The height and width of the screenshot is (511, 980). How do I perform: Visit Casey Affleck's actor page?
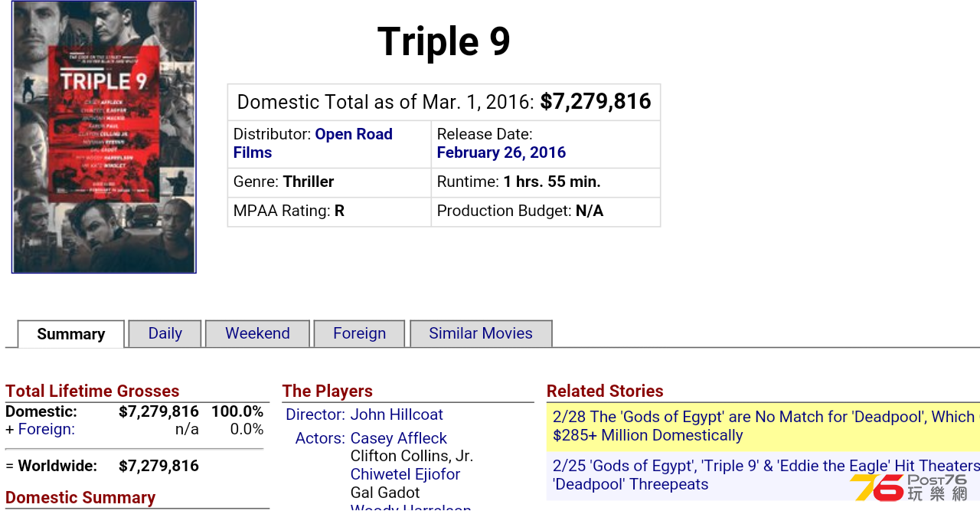coord(399,438)
